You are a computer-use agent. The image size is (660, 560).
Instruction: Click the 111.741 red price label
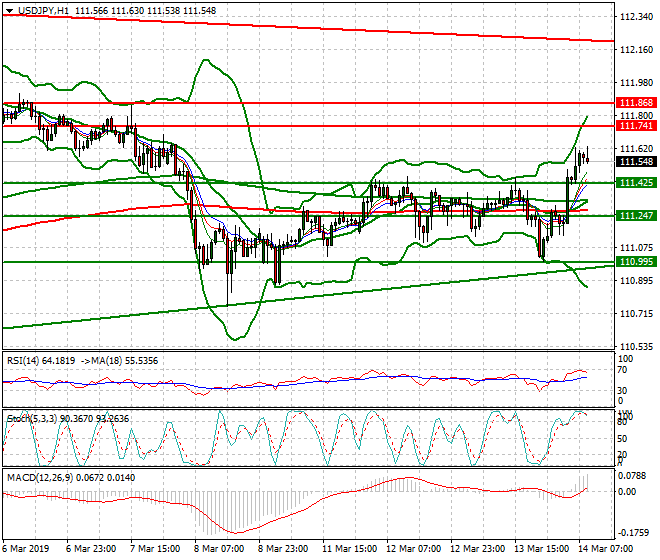[x=636, y=125]
